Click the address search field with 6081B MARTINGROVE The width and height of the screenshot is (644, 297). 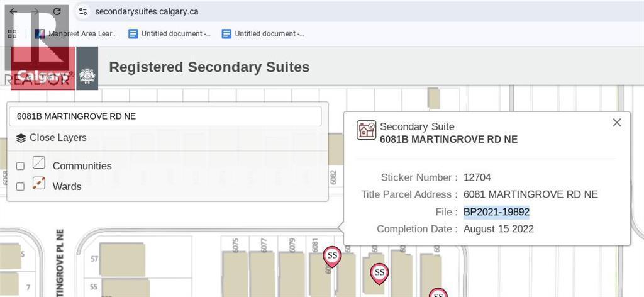[x=165, y=116]
